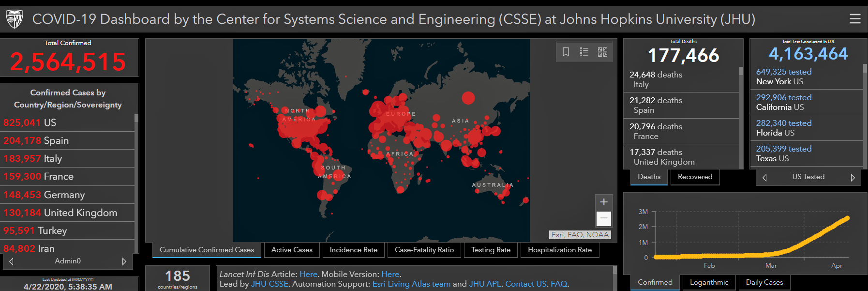Open the FAQ link
This screenshot has height=291, width=868.
click(x=558, y=284)
